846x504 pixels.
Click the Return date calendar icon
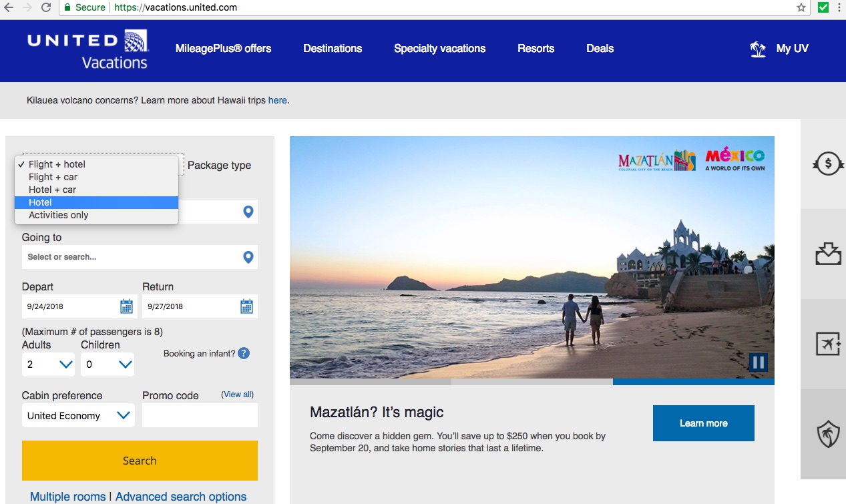click(246, 306)
